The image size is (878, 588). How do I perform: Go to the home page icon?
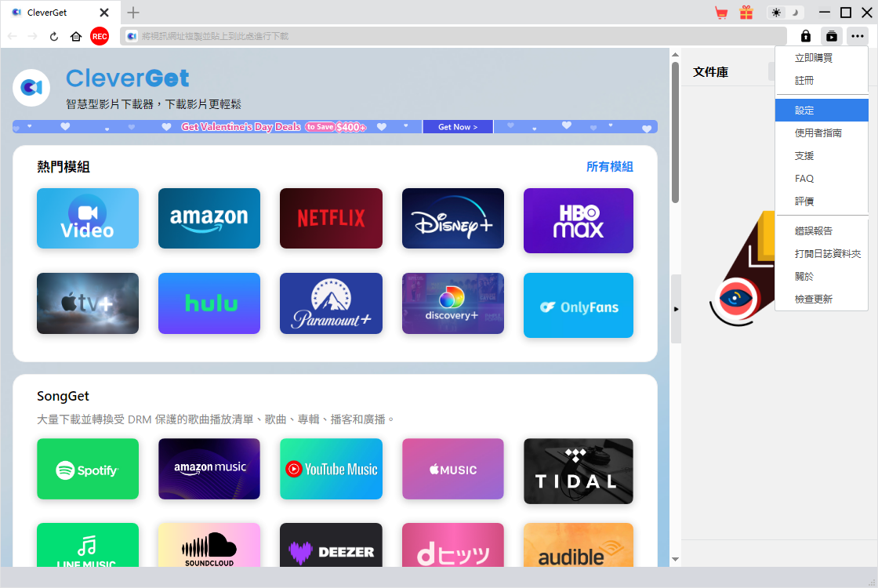click(76, 36)
